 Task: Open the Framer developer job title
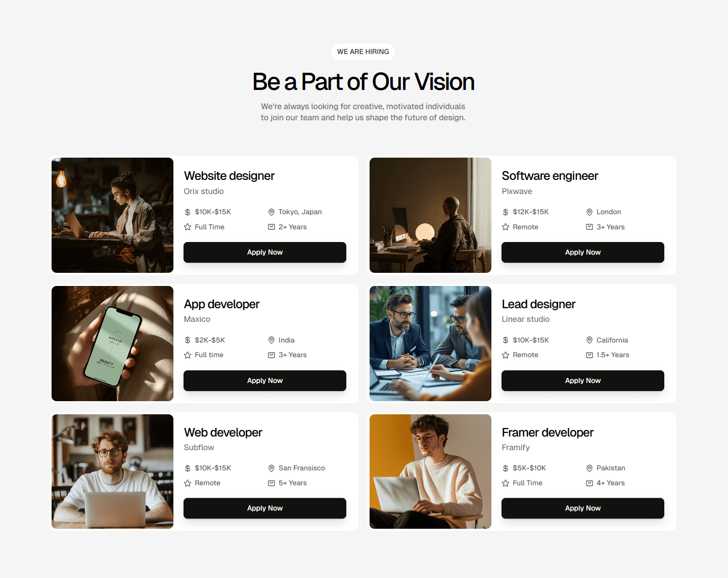(548, 432)
